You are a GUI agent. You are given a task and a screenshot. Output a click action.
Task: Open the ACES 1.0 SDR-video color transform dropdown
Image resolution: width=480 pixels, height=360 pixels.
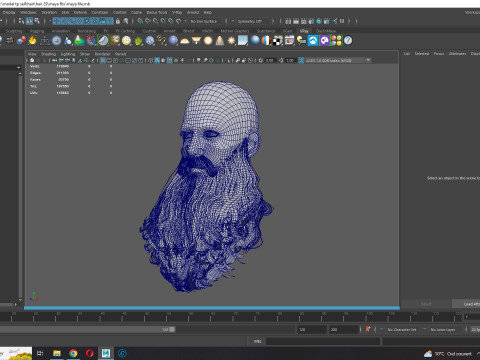[335, 60]
